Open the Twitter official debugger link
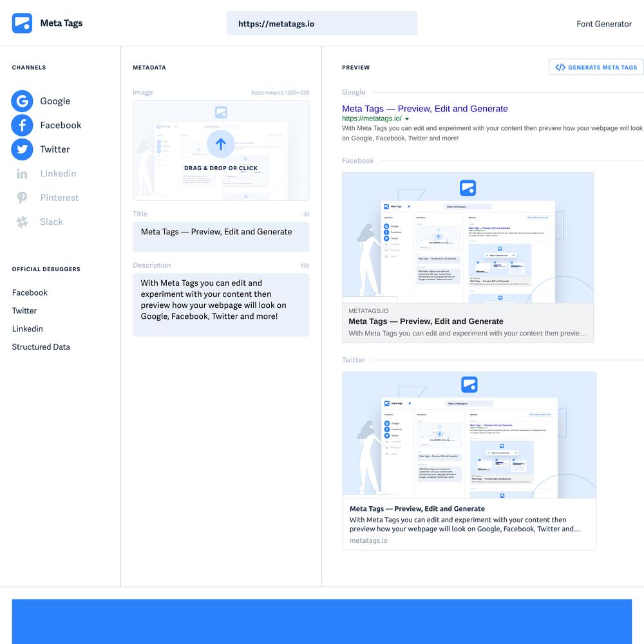Image resolution: width=644 pixels, height=644 pixels. point(24,310)
